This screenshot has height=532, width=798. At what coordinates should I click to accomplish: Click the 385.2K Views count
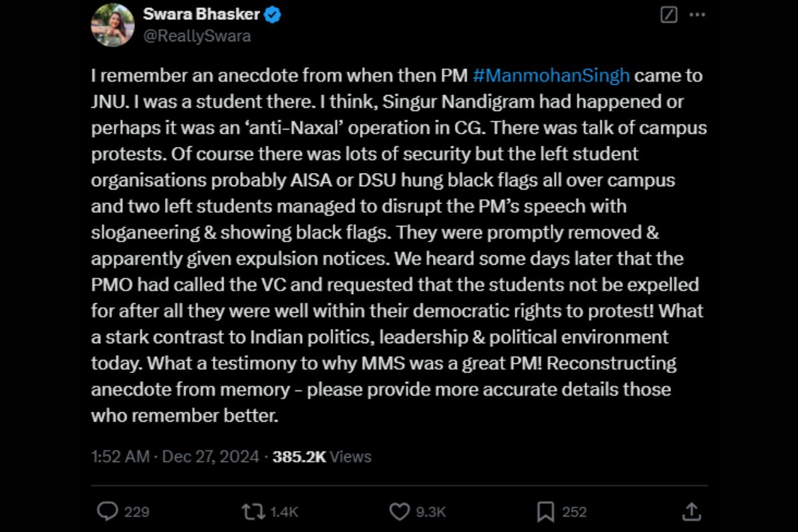coord(322,457)
